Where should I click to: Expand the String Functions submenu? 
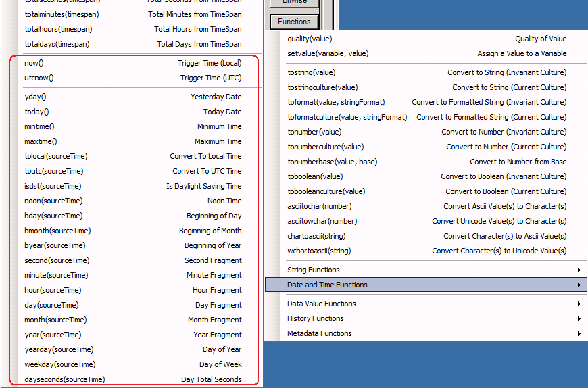pos(426,270)
